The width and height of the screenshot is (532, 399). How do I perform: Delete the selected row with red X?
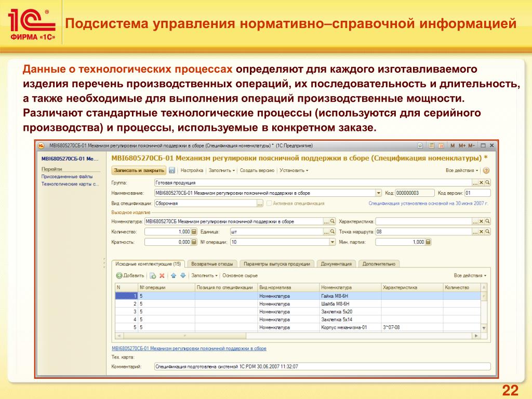click(x=162, y=275)
